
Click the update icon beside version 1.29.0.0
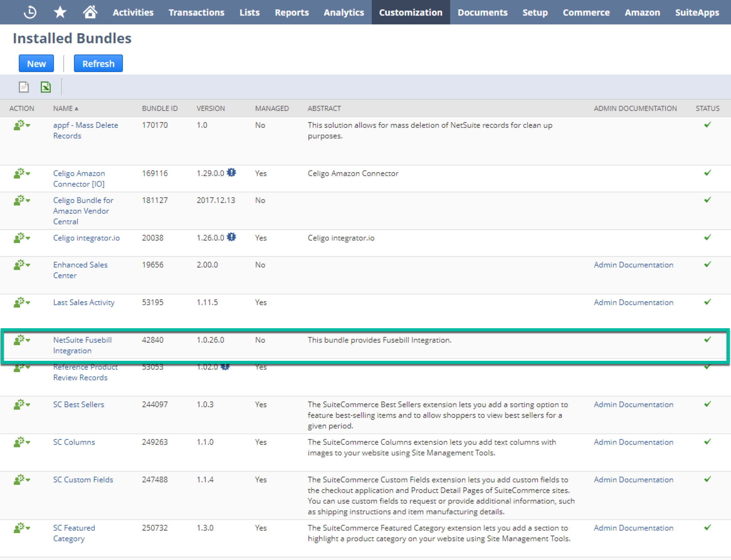click(231, 173)
